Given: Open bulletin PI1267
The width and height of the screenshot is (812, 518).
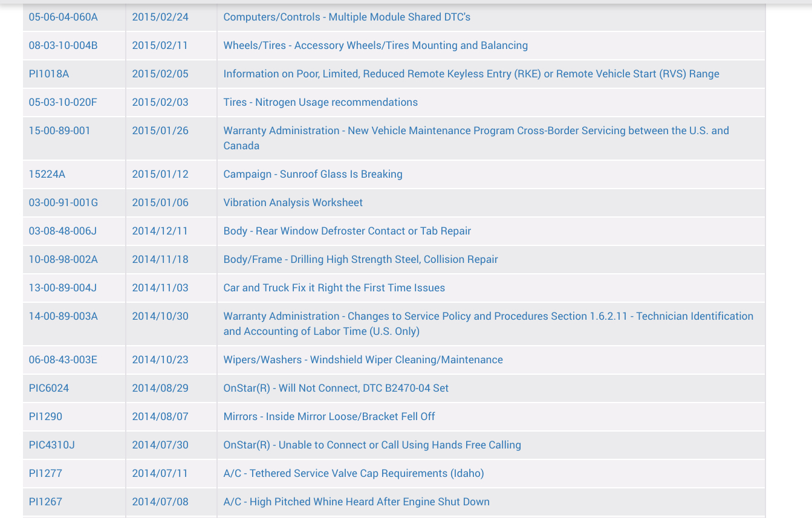Looking at the screenshot, I should point(45,502).
